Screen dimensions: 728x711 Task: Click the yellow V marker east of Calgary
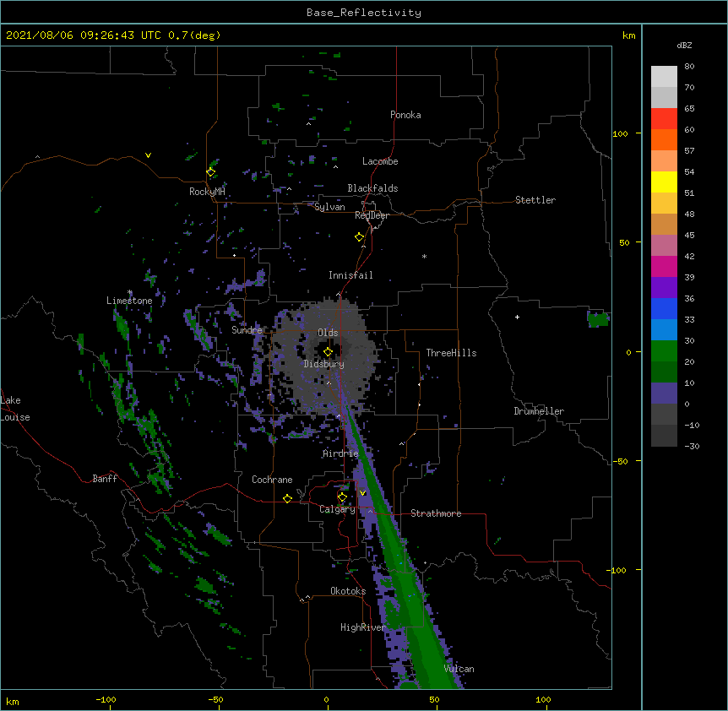[x=362, y=493]
